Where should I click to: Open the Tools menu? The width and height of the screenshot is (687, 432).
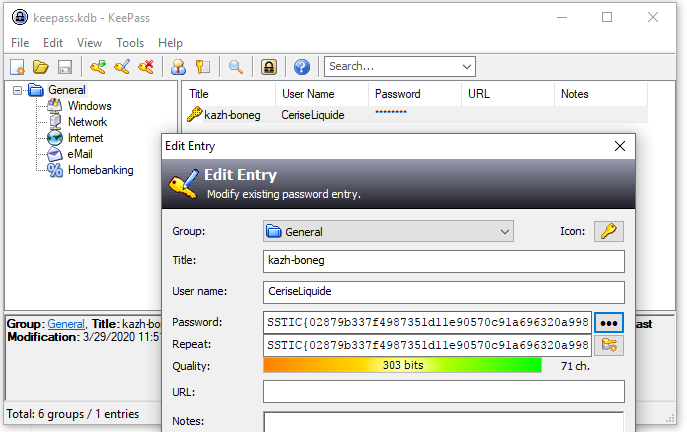130,43
